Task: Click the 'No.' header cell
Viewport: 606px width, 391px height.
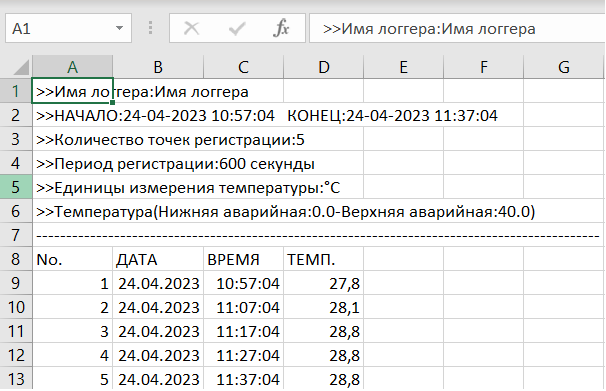Action: (72, 259)
